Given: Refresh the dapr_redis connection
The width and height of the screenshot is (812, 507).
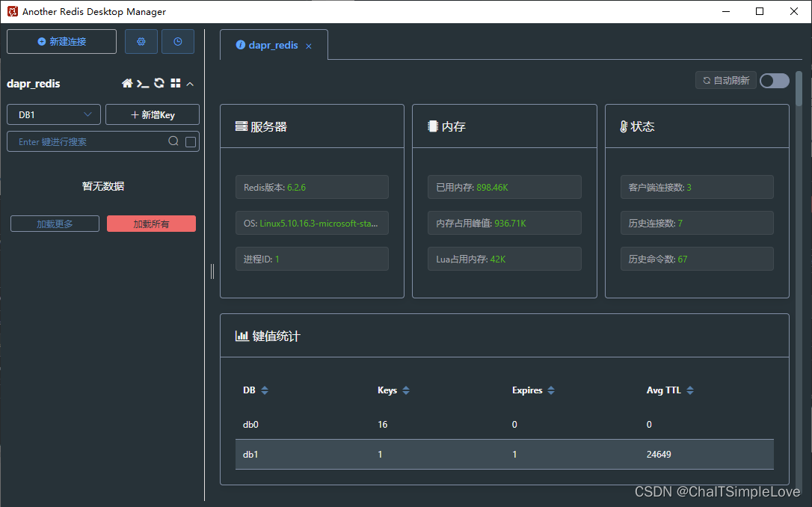Looking at the screenshot, I should [x=159, y=83].
